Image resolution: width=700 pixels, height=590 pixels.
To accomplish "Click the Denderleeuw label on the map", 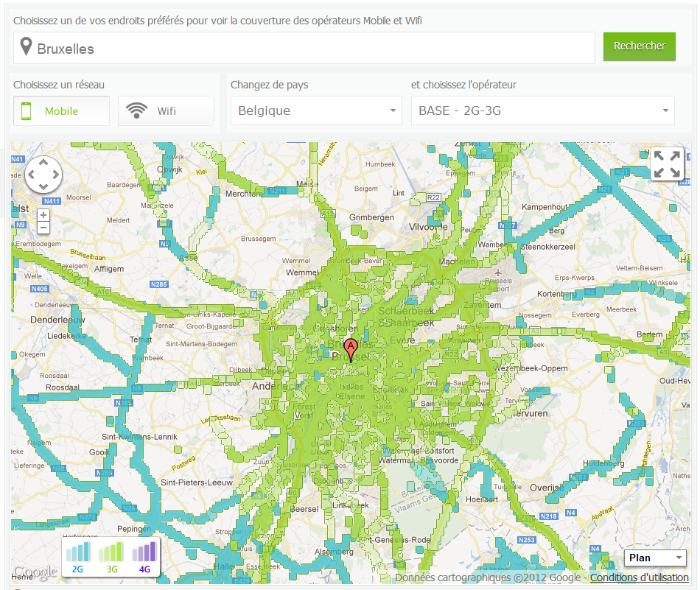I will tap(57, 320).
